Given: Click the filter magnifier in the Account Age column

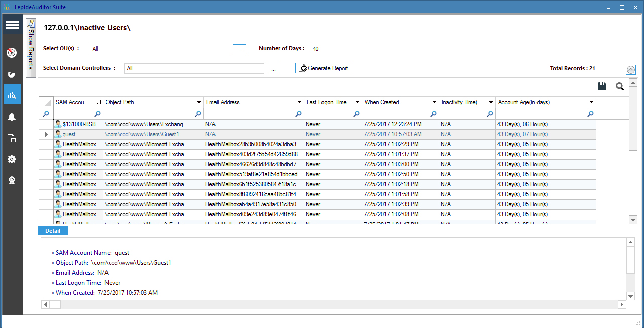Looking at the screenshot, I should click(x=590, y=114).
